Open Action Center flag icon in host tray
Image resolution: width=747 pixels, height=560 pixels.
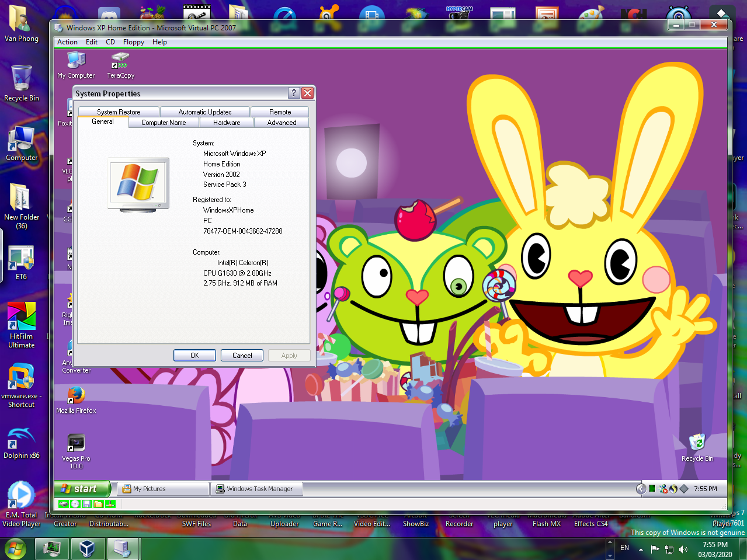coord(655,549)
